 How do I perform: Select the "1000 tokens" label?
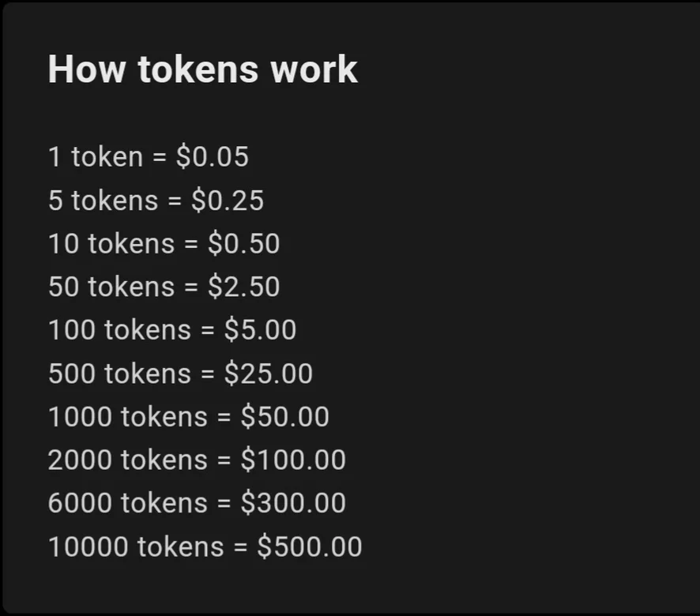click(x=127, y=416)
